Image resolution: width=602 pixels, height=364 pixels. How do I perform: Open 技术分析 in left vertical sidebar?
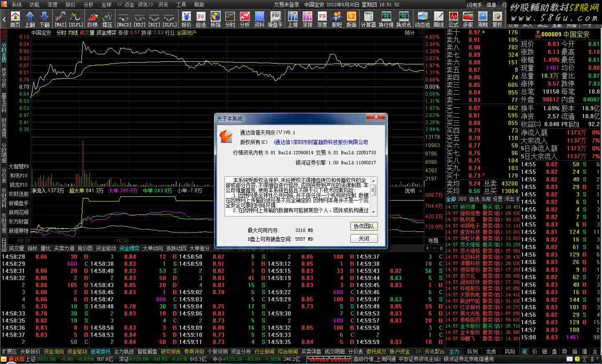pyautogui.click(x=4, y=77)
